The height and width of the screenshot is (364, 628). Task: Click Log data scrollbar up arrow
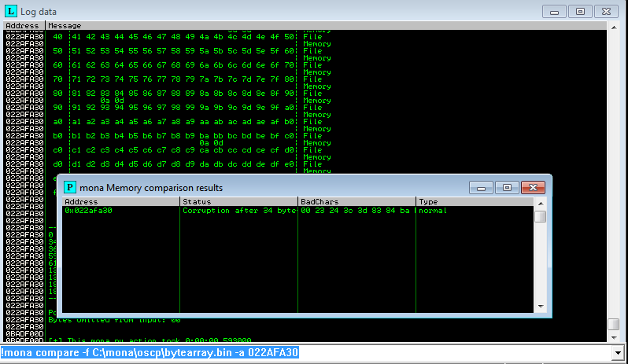(x=614, y=28)
